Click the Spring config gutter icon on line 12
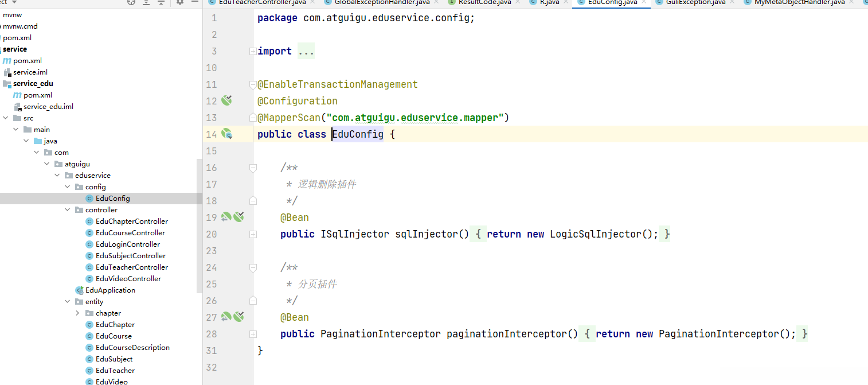Screen dimensions: 868x385 (226, 101)
